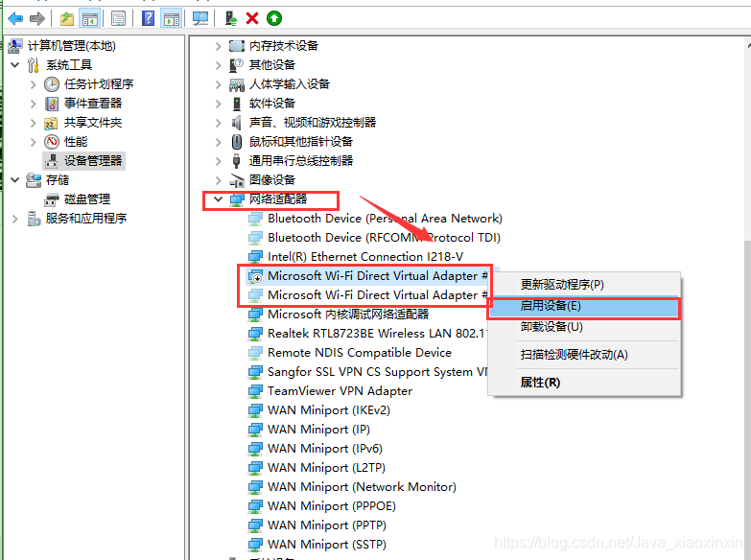The height and width of the screenshot is (560, 751).
Task: Expand the 任务计划程序 node
Action: point(33,84)
